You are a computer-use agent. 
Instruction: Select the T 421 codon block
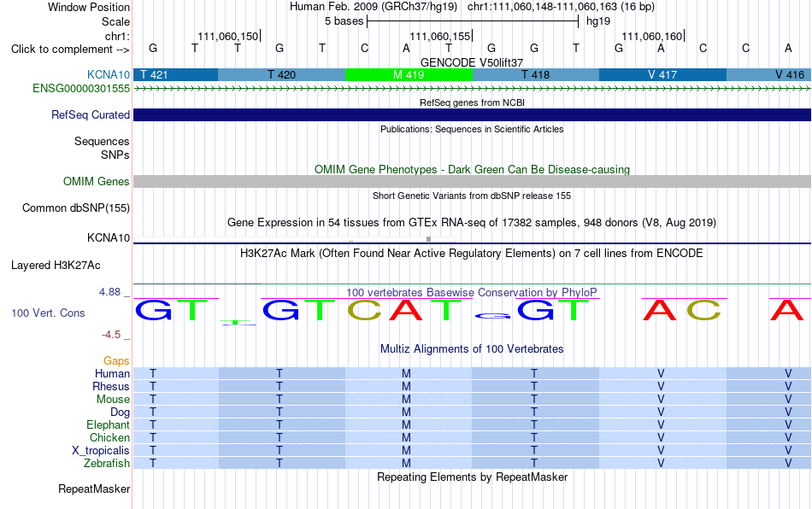tap(175, 74)
